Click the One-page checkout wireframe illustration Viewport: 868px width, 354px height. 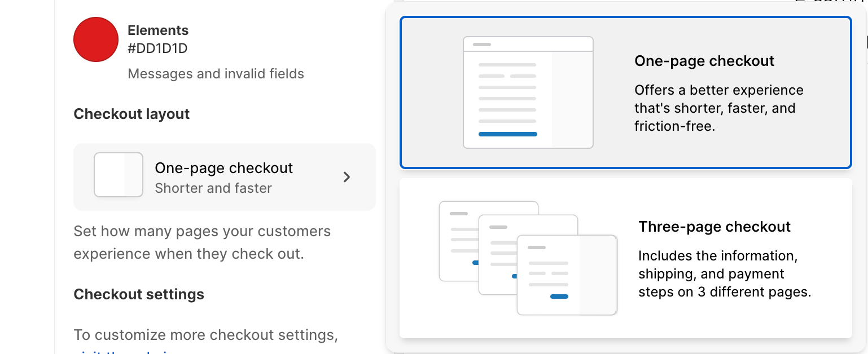528,92
